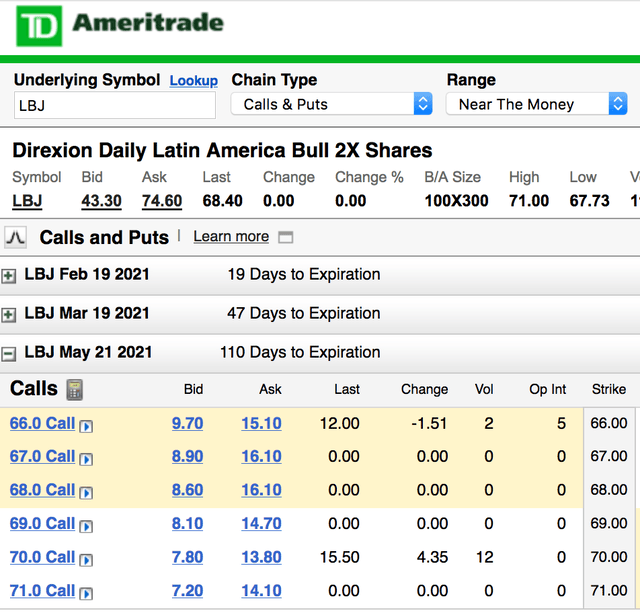Expand LBJ Feb 19 2021 expiration

(x=9, y=276)
